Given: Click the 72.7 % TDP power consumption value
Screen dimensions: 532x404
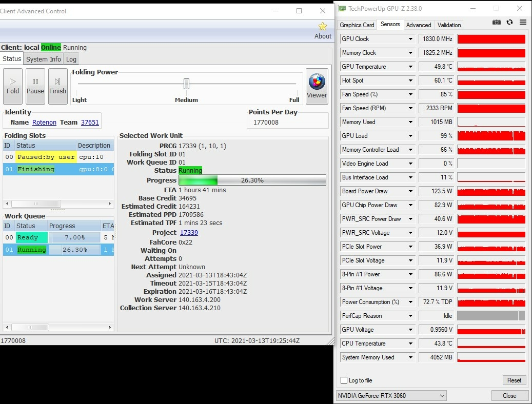Looking at the screenshot, I should 437,302.
